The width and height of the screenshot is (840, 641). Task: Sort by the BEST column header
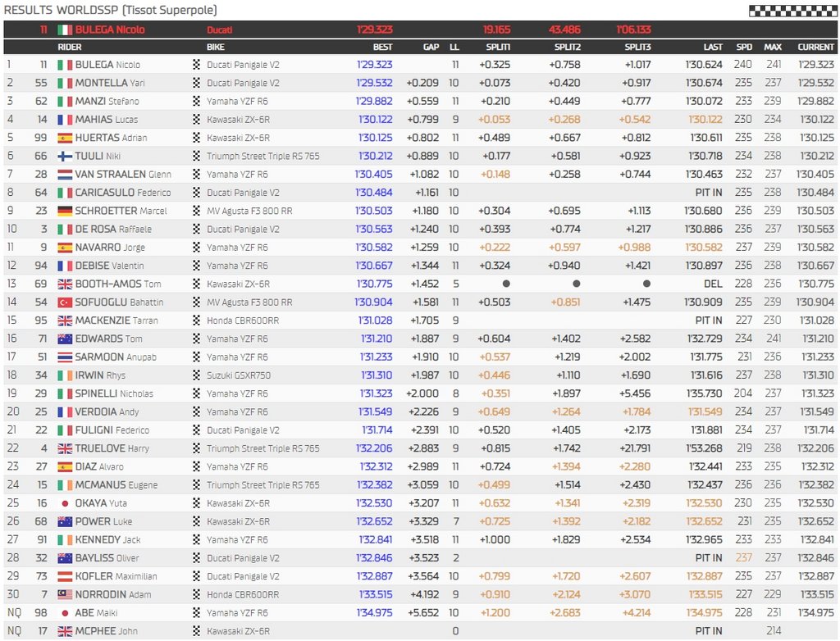(x=382, y=47)
